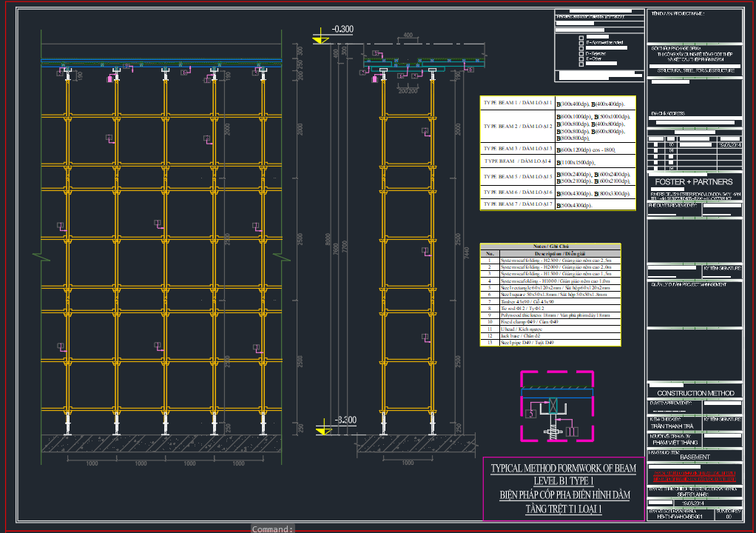Check the D-Rejected status box
The image size is (756, 533).
(581, 53)
